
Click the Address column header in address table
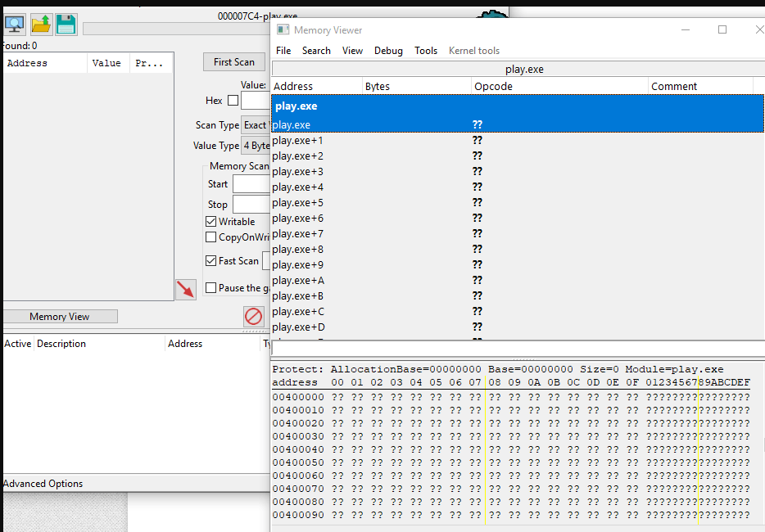(213, 344)
